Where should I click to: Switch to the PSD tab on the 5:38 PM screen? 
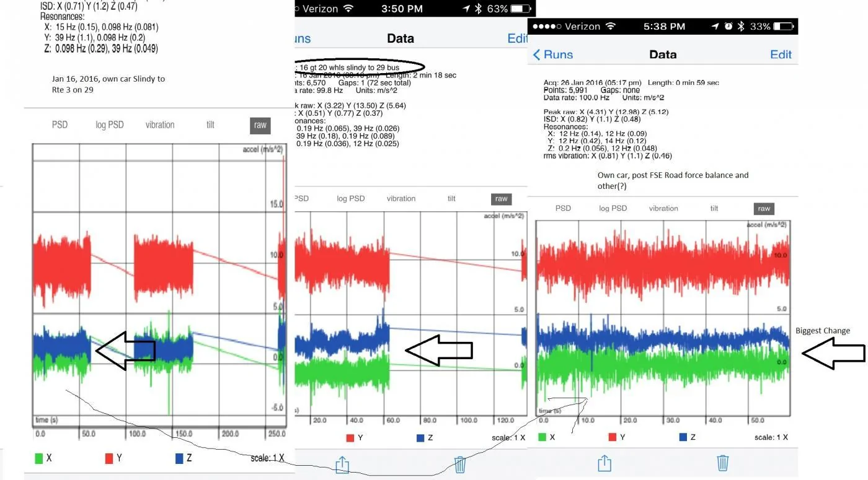click(x=563, y=208)
